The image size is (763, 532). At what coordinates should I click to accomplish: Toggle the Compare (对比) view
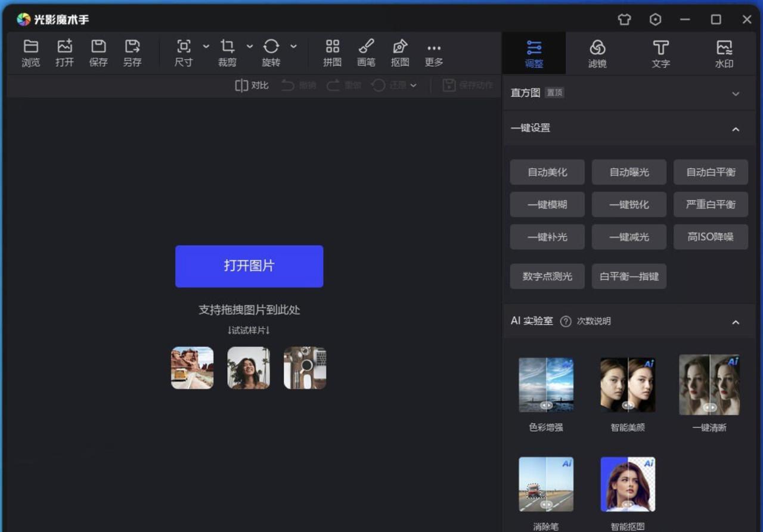point(252,85)
